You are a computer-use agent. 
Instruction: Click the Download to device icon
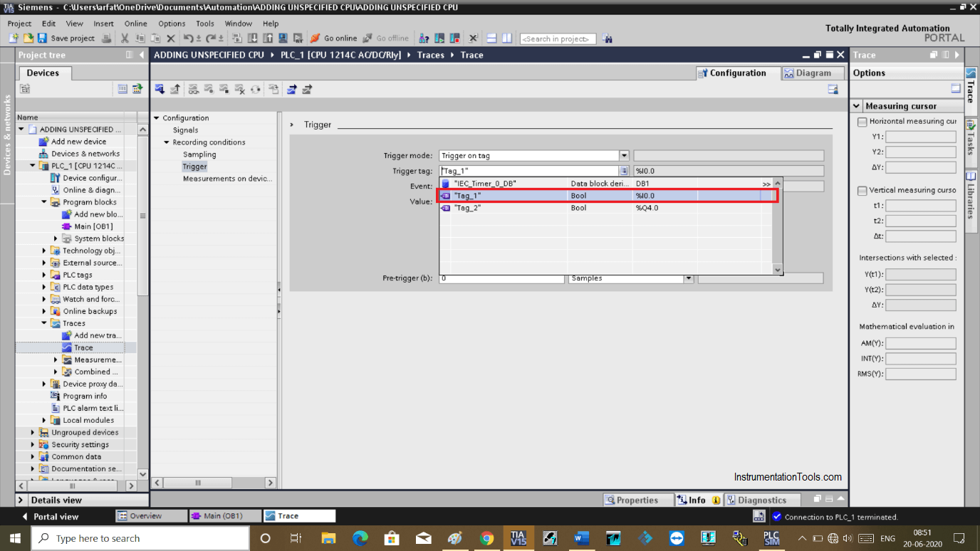point(252,38)
